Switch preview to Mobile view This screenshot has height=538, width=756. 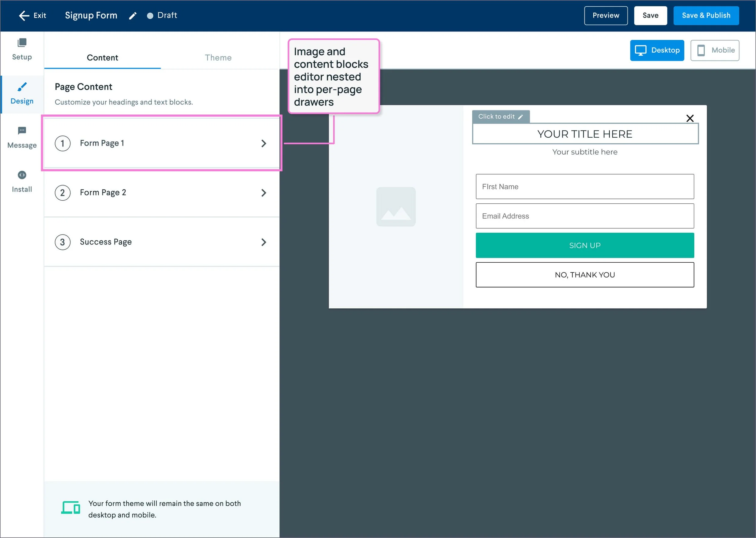(715, 50)
